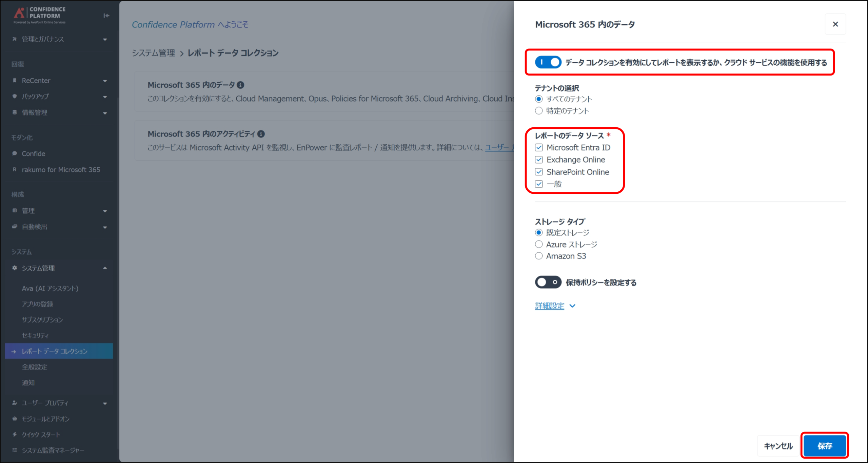
Task: Click the Confidence Platform logo
Action: (40, 15)
